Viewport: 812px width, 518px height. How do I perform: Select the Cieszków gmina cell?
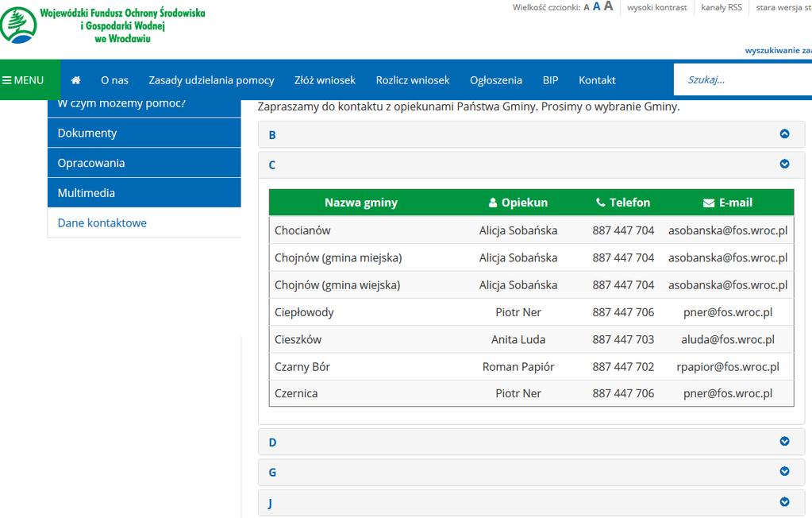(x=298, y=339)
